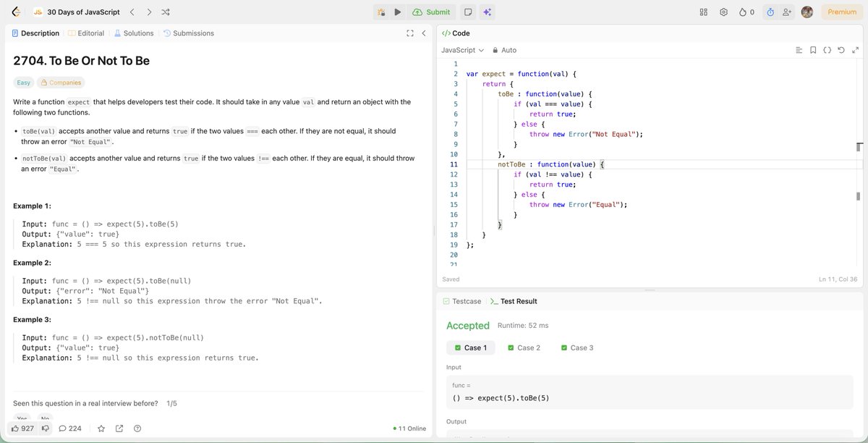The image size is (868, 443).
Task: Switch to Solutions tab
Action: [134, 33]
